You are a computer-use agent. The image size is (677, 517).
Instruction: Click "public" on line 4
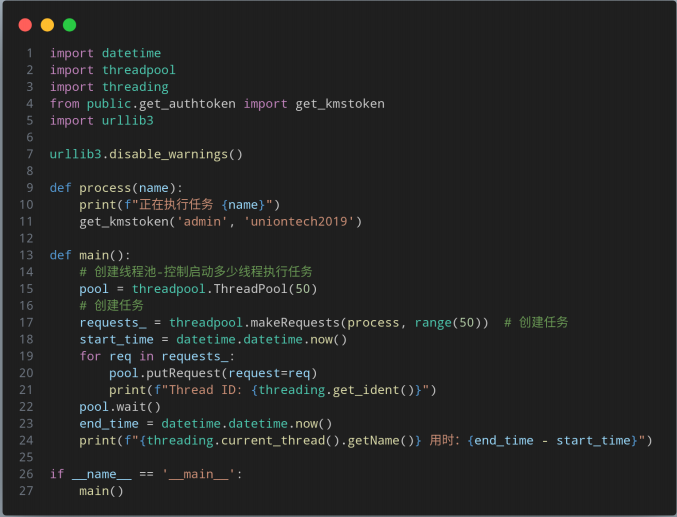[x=109, y=104]
